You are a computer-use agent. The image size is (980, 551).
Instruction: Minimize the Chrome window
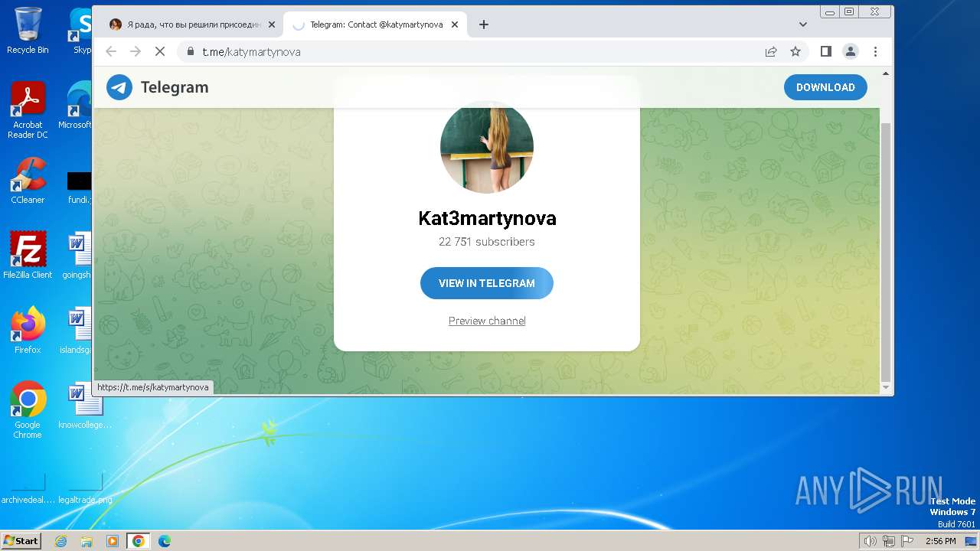point(830,11)
